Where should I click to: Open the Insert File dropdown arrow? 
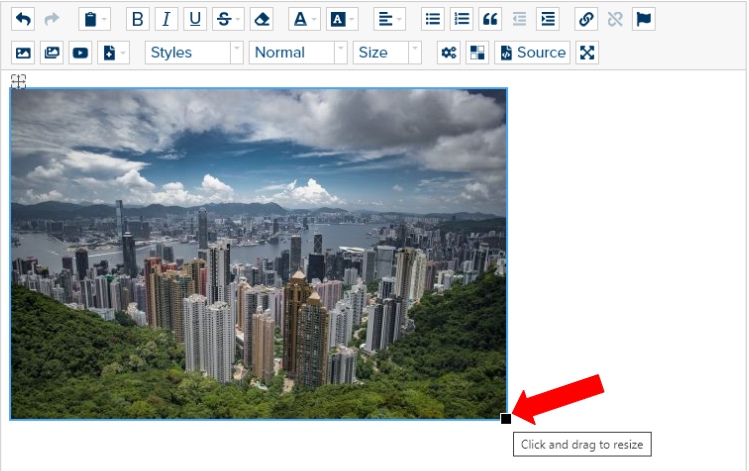pyautogui.click(x=124, y=53)
